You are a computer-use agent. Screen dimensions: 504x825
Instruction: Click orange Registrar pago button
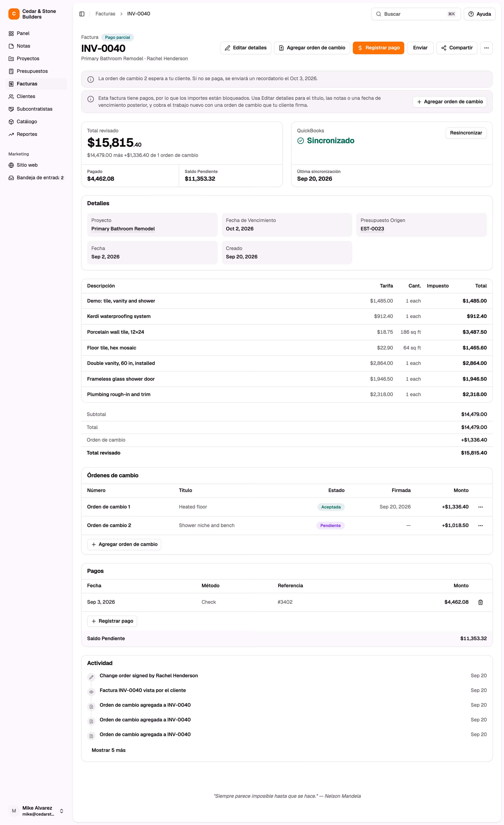point(378,48)
